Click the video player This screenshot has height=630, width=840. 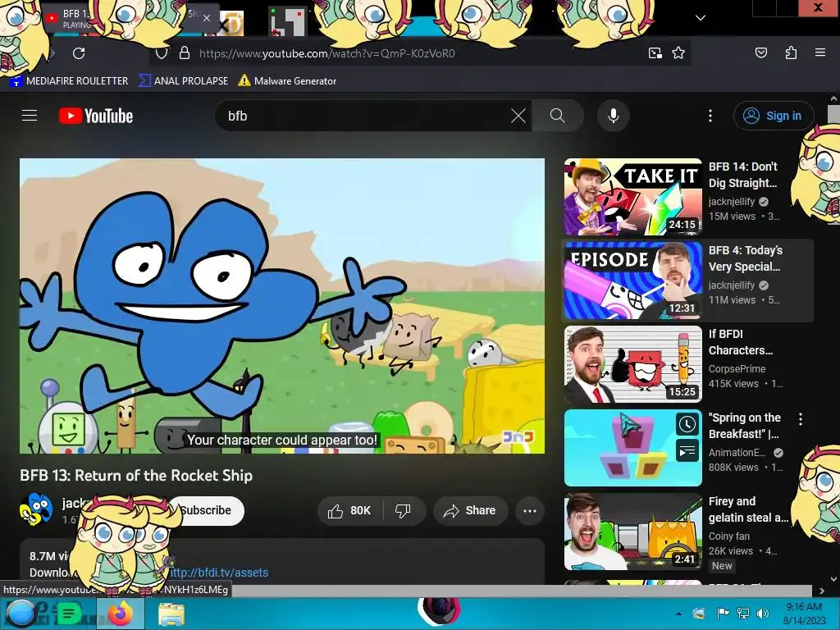pyautogui.click(x=282, y=306)
